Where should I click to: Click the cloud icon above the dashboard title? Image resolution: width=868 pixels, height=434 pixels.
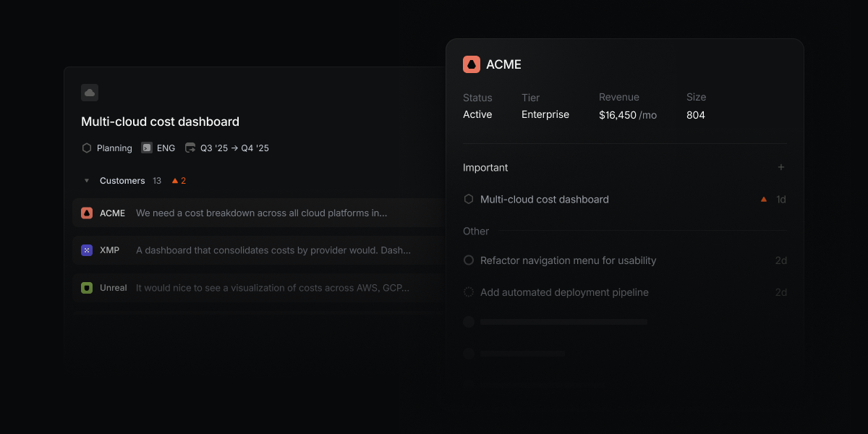point(89,93)
